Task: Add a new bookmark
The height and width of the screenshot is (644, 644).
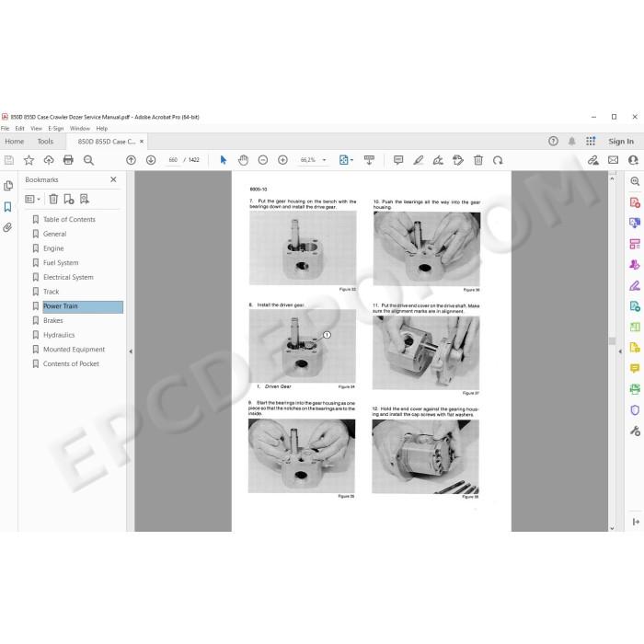Action: (x=69, y=200)
